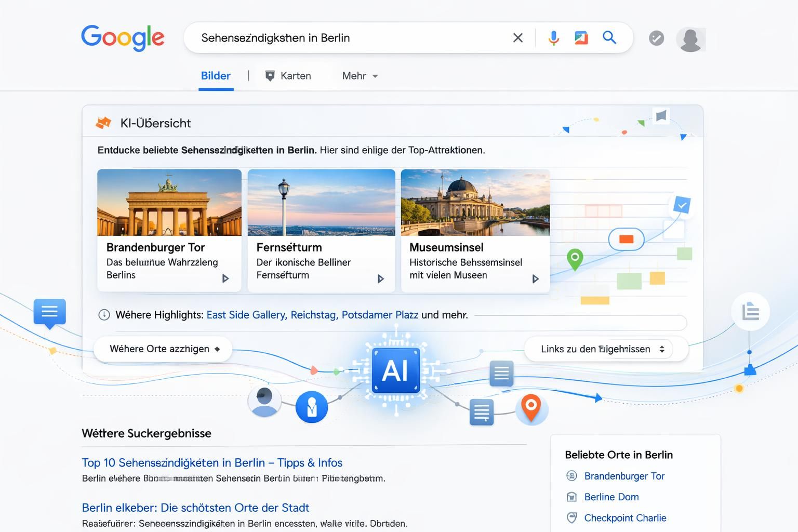This screenshot has width=798, height=532.
Task: Click the icon beside Berliner Dom link
Action: (x=571, y=497)
